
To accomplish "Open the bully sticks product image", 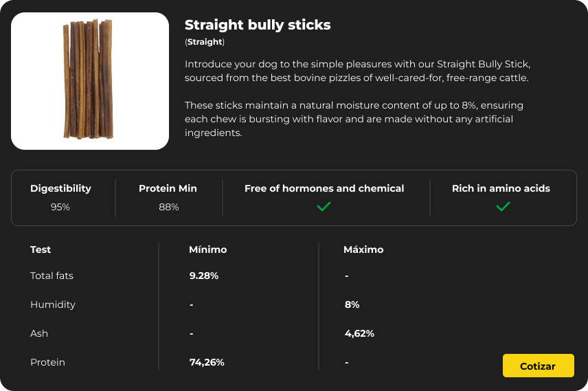I will coord(90,81).
